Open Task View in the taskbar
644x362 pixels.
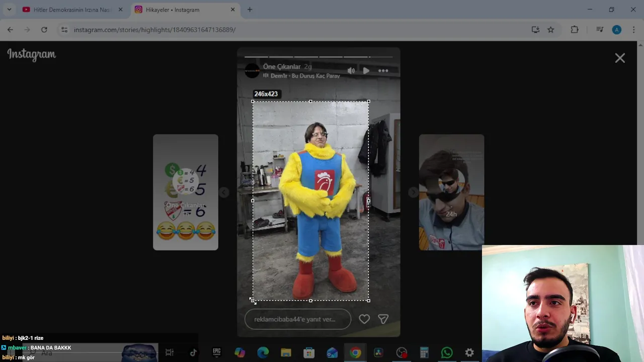click(170, 353)
